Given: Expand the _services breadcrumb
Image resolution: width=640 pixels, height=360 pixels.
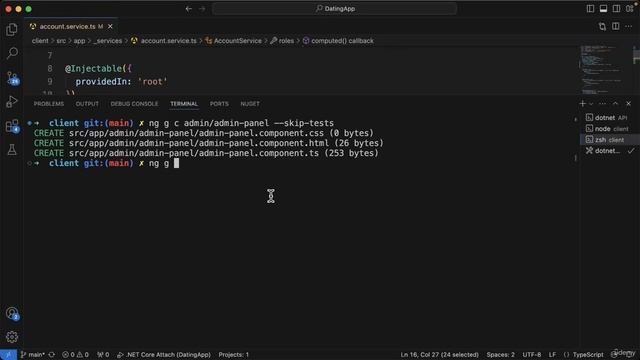Looking at the screenshot, I should 108,41.
